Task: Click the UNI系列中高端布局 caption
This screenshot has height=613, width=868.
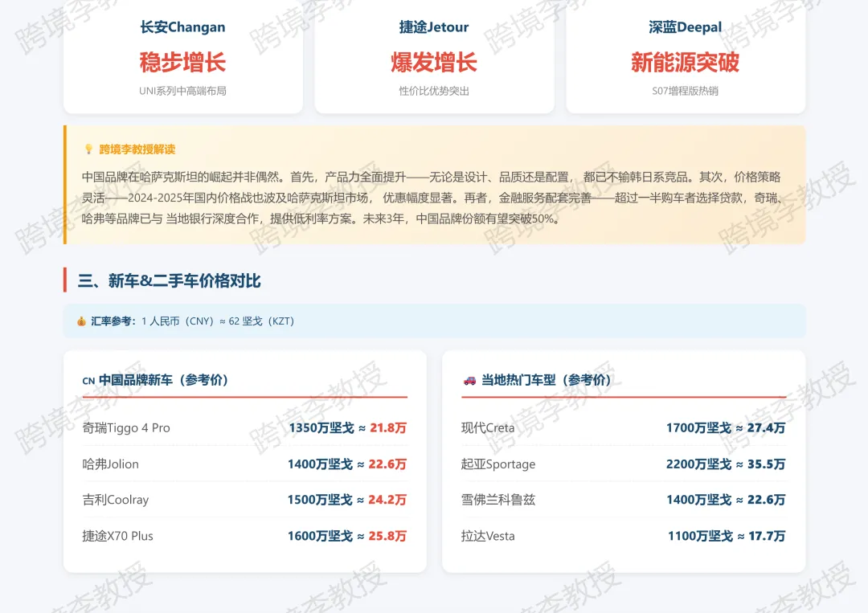Action: tap(182, 91)
